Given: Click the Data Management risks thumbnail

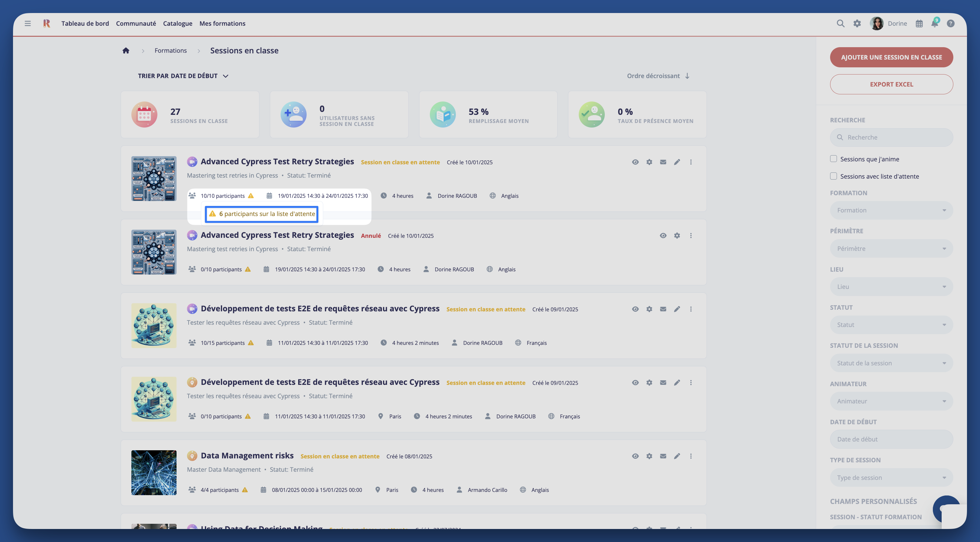Looking at the screenshot, I should click(154, 473).
